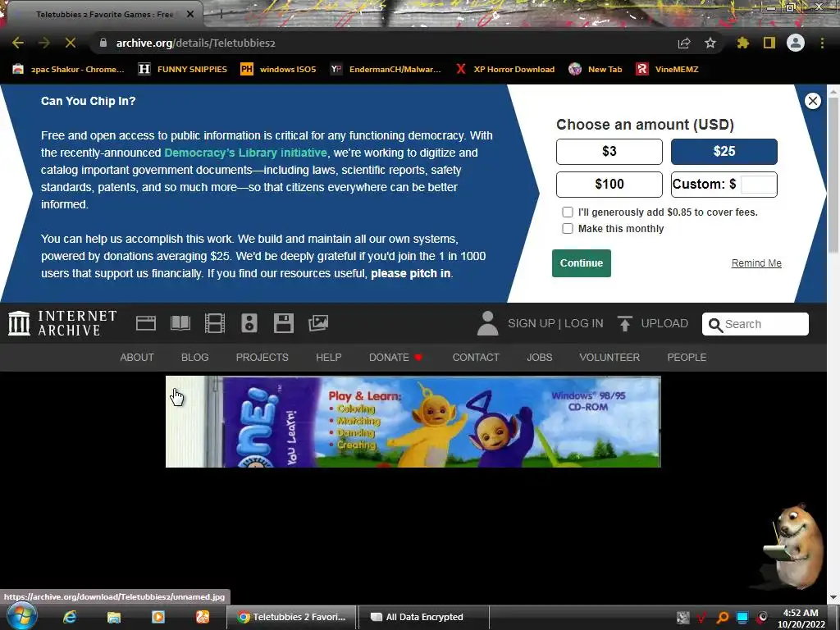
Task: Open the Democracy's Library initiative link
Action: click(245, 153)
